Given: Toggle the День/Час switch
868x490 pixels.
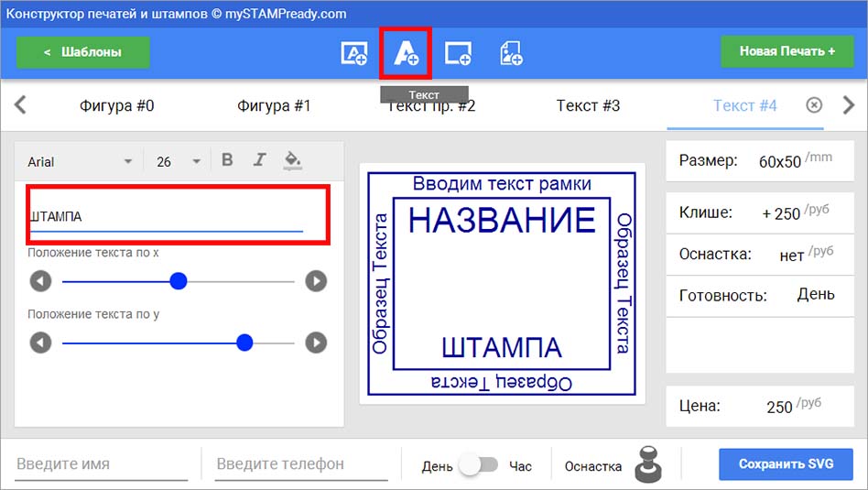Looking at the screenshot, I should pos(480,464).
